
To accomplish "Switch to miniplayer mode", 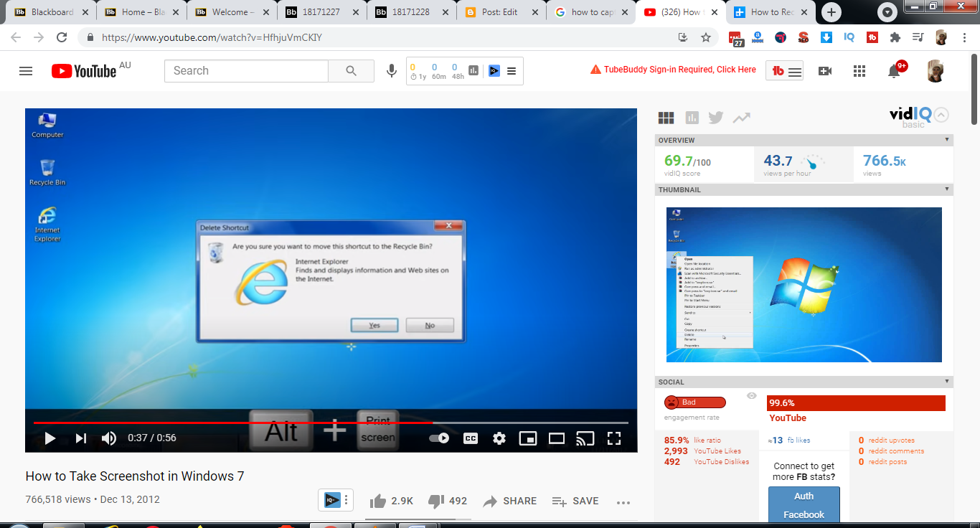I will [x=528, y=438].
